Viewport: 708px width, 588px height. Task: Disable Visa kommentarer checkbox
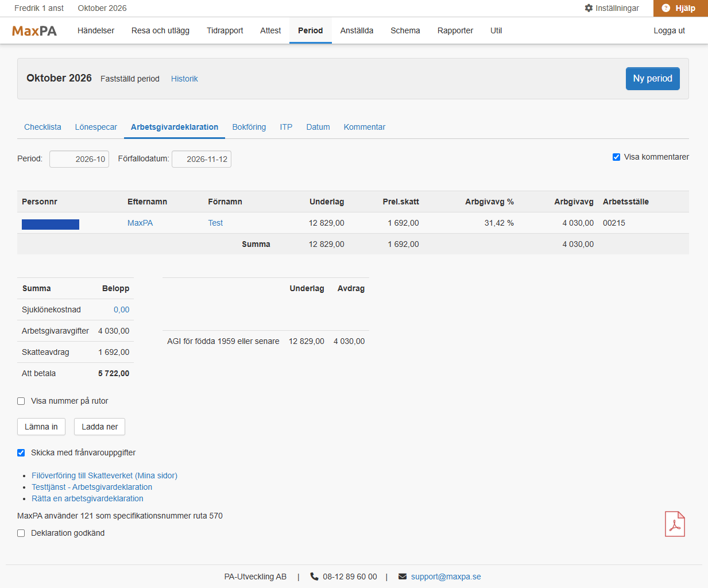(x=616, y=157)
